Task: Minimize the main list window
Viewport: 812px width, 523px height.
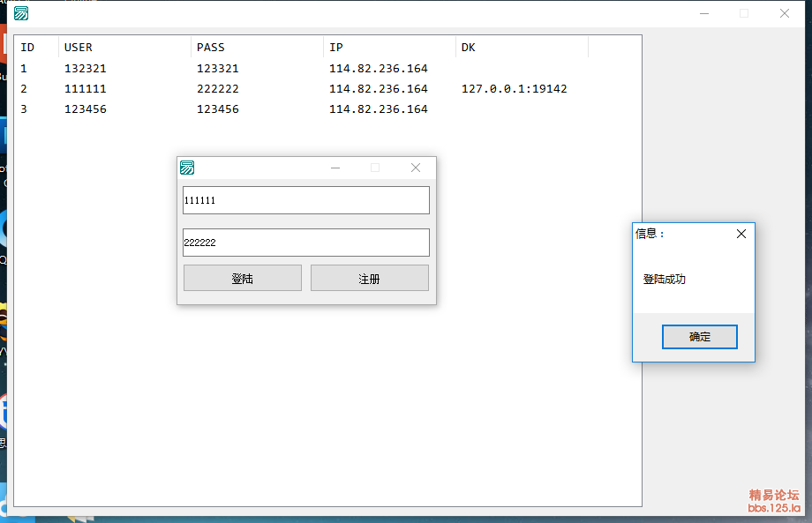Action: [704, 13]
